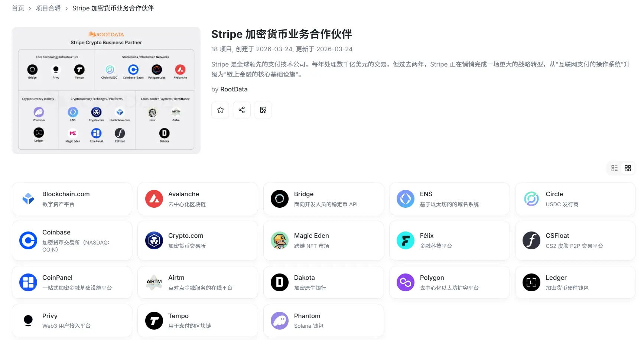Select the Magic Eden project title
This screenshot has width=644, height=340.
pyautogui.click(x=312, y=236)
